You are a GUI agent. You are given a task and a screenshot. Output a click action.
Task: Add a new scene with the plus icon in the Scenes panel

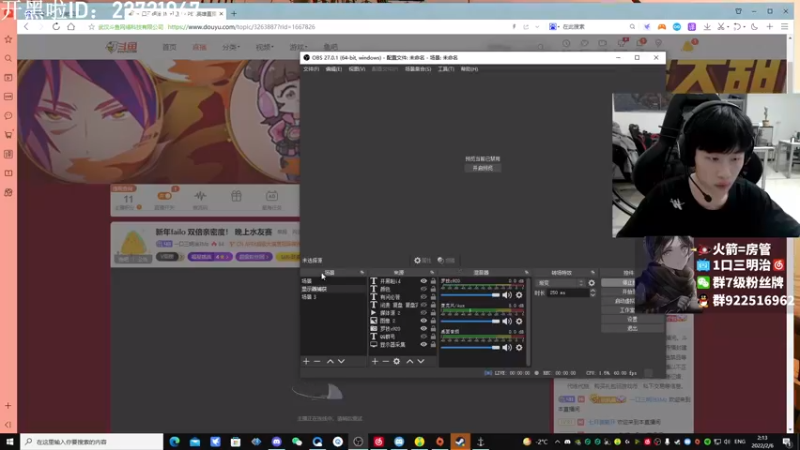306,361
